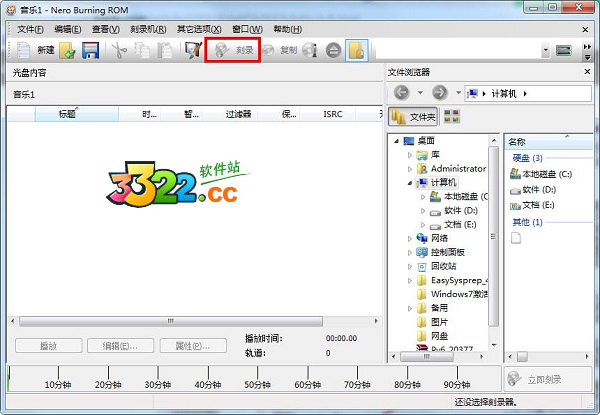Click the Copy disc (复制) toolbar button

(280, 50)
